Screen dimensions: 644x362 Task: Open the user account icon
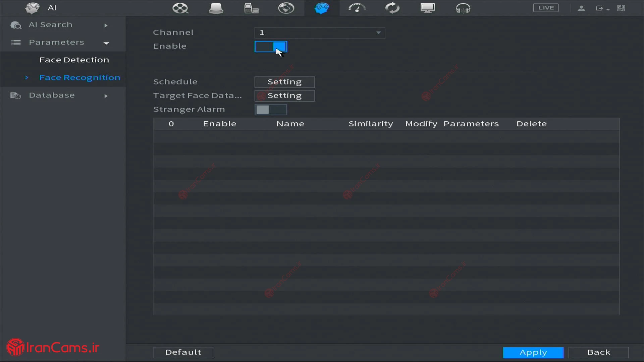click(581, 8)
